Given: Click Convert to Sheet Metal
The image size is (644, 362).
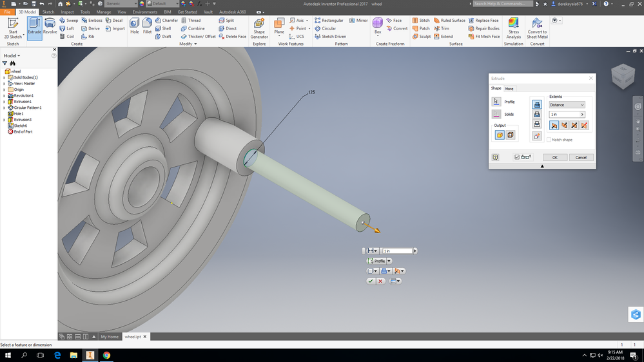Looking at the screenshot, I should [x=537, y=29].
